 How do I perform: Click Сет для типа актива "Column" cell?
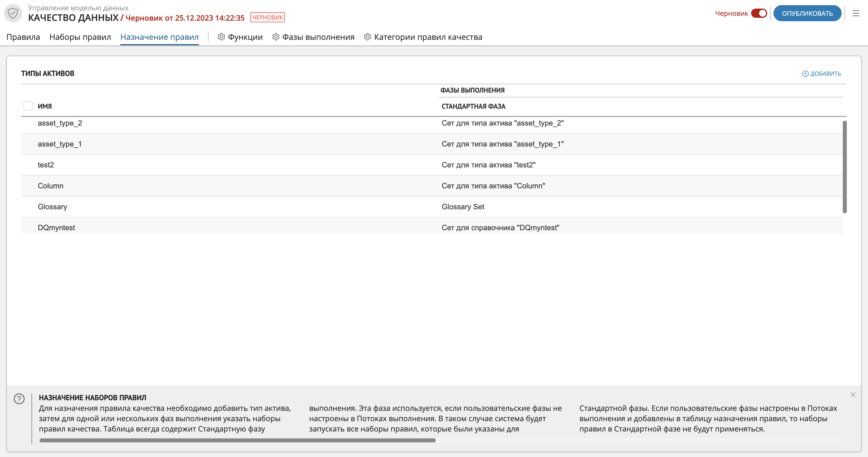coord(493,186)
